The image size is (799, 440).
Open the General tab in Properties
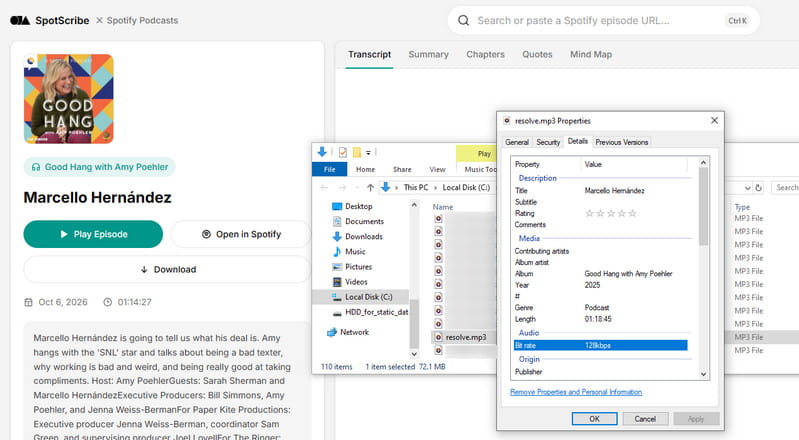click(x=517, y=142)
